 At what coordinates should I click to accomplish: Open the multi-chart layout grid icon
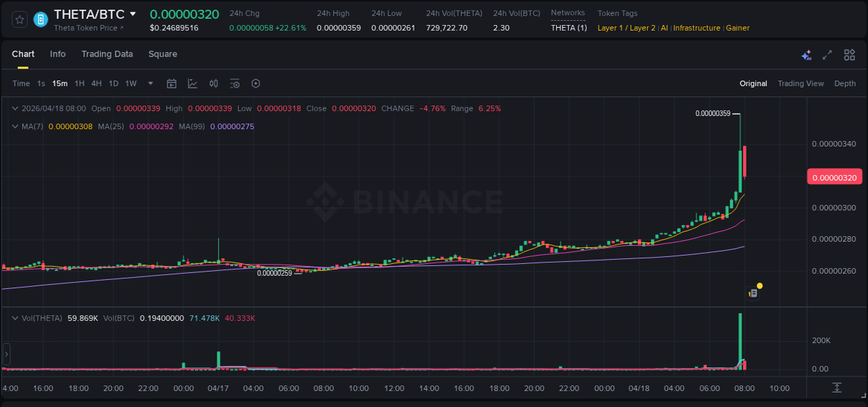coord(849,55)
